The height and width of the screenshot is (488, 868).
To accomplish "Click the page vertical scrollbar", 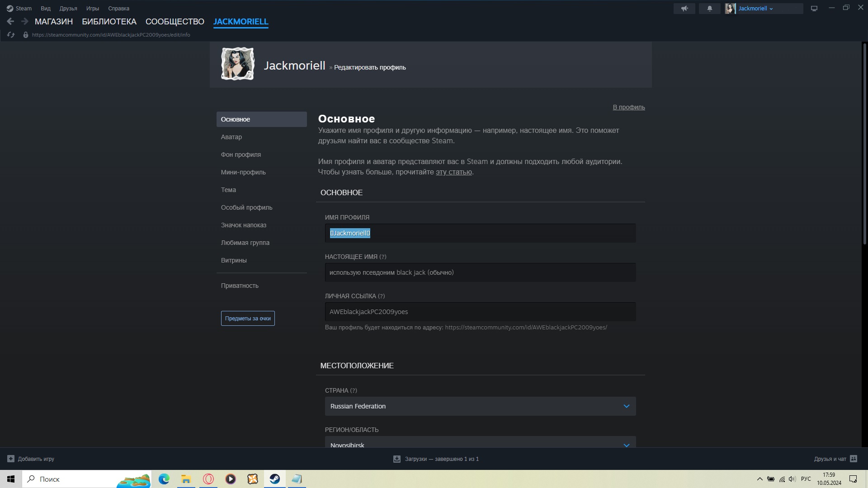I will (864, 145).
